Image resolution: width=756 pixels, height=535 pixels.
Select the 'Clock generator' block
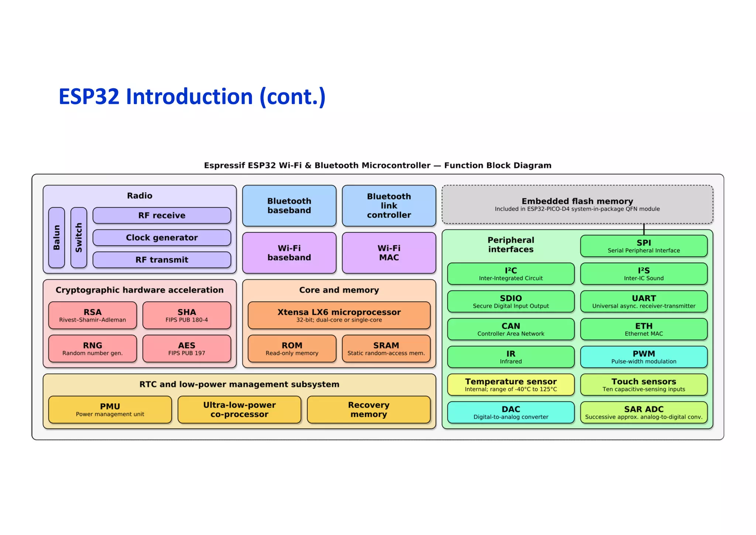click(162, 238)
